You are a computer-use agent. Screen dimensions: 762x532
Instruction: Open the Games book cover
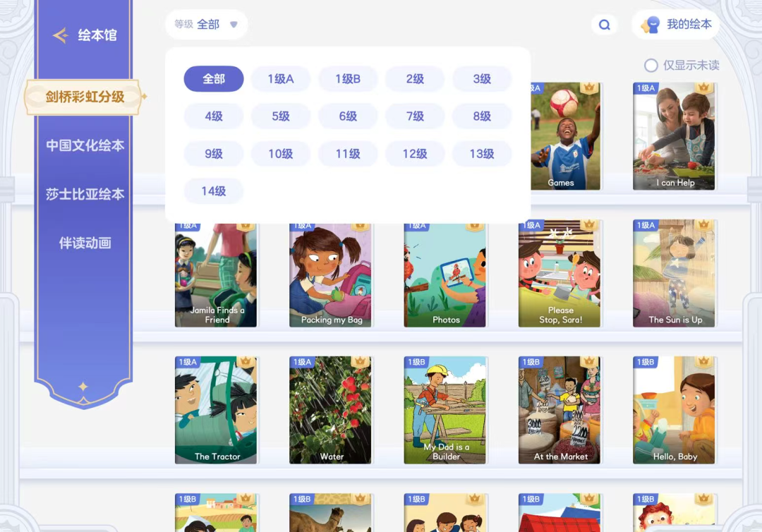tap(565, 136)
